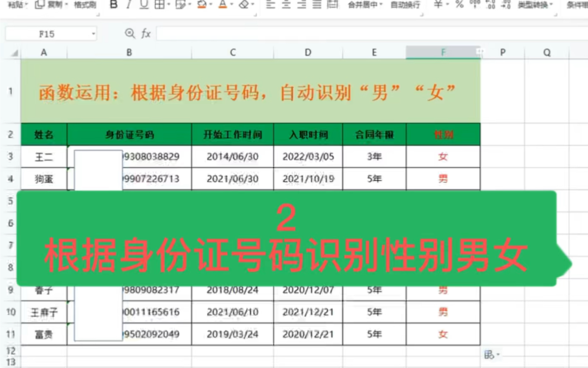Open the fill color dropdown arrow
This screenshot has height=368, width=588.
pyautogui.click(x=211, y=4)
